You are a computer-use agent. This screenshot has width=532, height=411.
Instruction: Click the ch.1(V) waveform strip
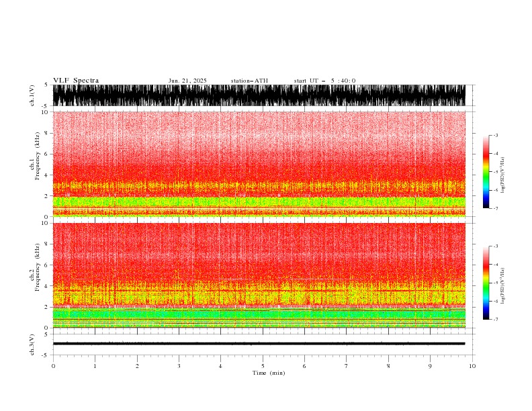(x=259, y=95)
